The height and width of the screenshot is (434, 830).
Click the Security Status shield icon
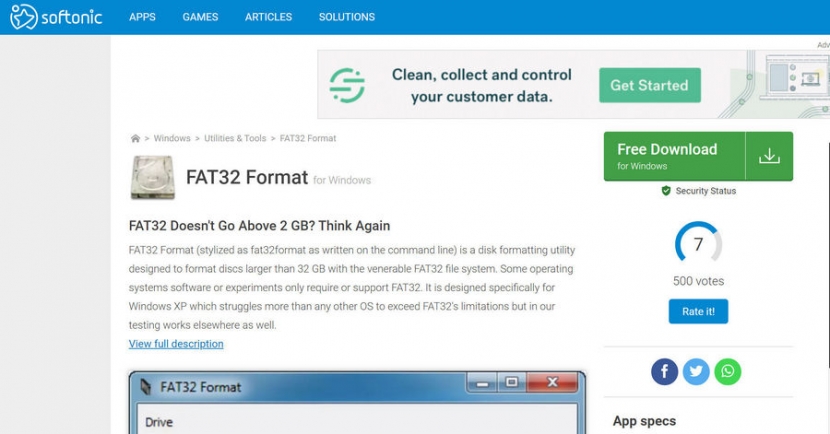[666, 191]
